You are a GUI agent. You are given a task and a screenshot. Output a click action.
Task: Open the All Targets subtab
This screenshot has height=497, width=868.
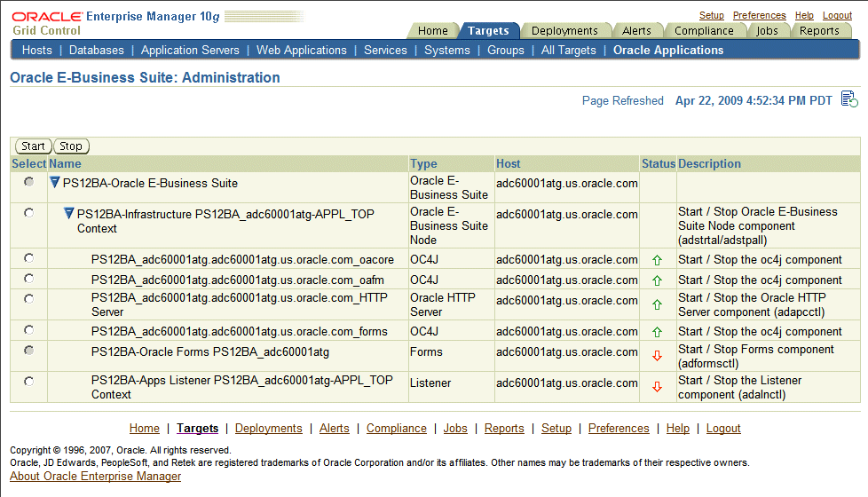(x=569, y=51)
